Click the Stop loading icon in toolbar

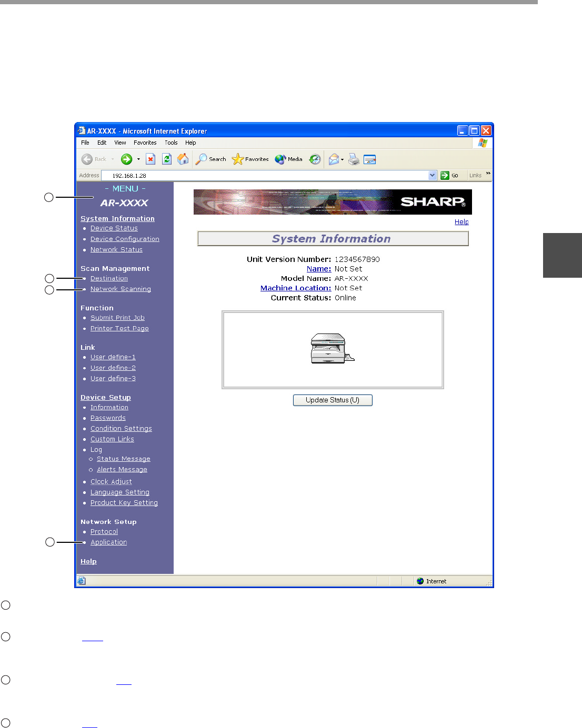click(150, 159)
